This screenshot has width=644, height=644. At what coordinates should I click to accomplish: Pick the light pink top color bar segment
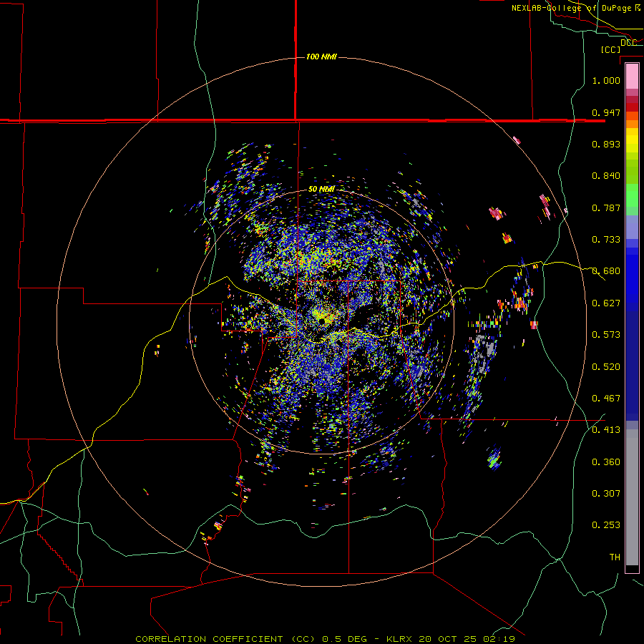(632, 77)
